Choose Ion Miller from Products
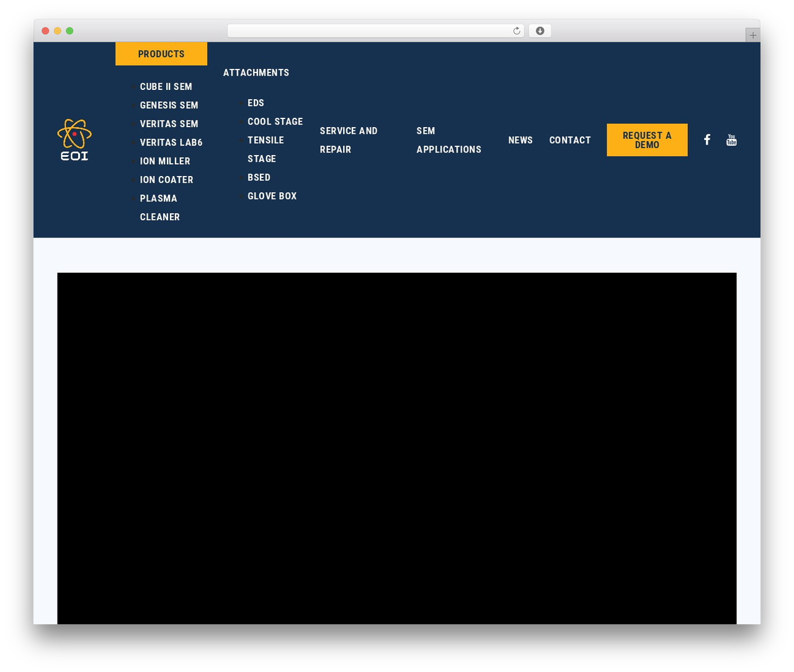Image resolution: width=794 pixels, height=672 pixels. (x=165, y=161)
